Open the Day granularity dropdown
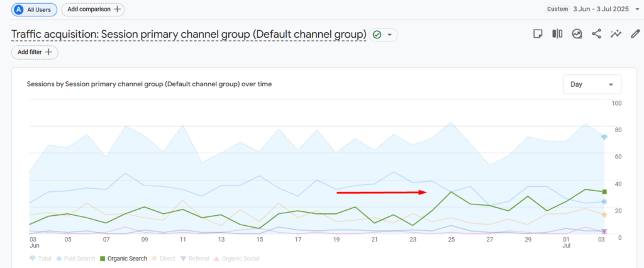The height and width of the screenshot is (268, 644). [591, 84]
